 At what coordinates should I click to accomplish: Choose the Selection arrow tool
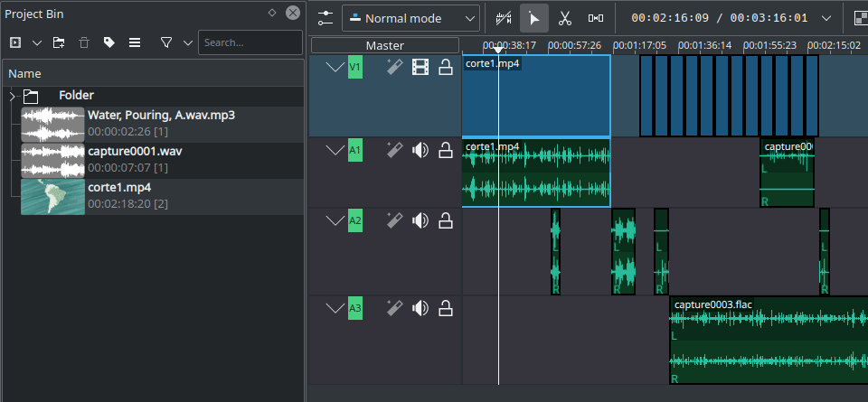(x=534, y=18)
